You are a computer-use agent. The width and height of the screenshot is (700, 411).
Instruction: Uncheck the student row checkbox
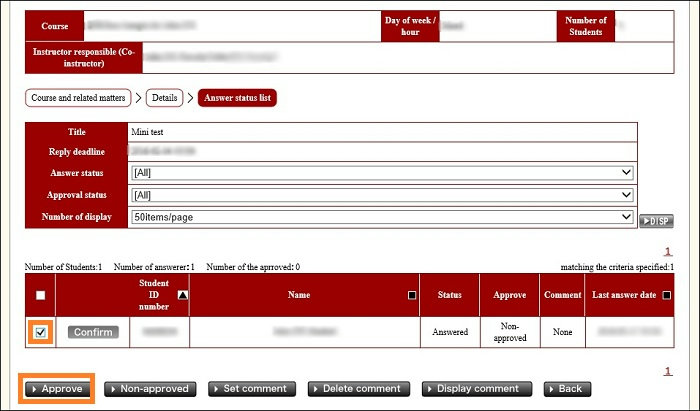tap(40, 332)
